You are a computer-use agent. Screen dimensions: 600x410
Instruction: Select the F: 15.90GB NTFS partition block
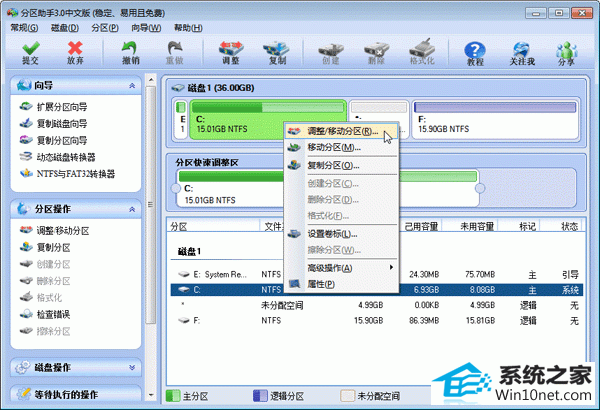pyautogui.click(x=496, y=119)
